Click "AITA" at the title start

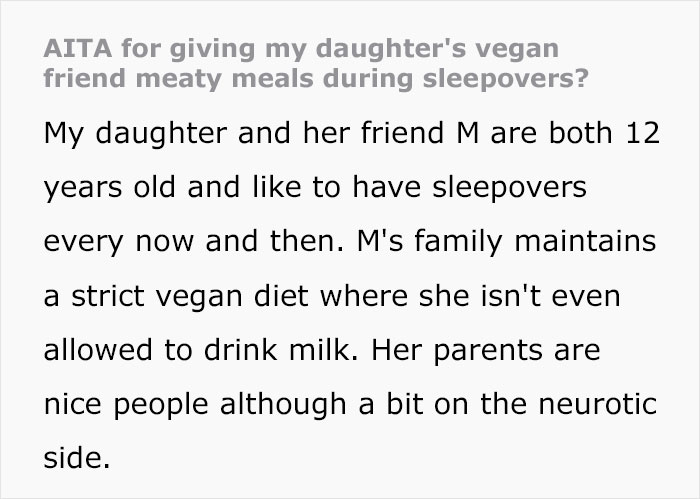pos(77,48)
